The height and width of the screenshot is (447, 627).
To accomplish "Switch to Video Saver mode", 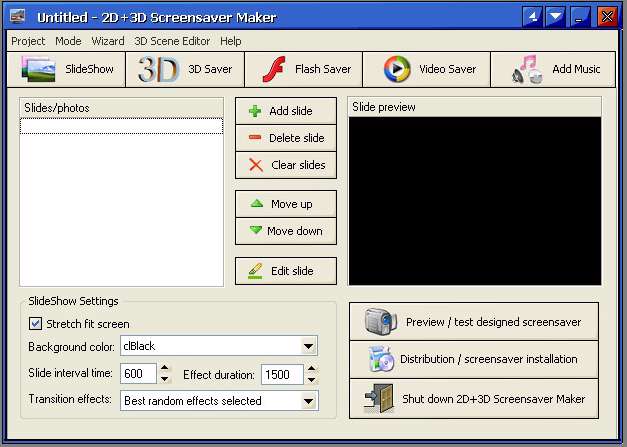I will click(426, 69).
